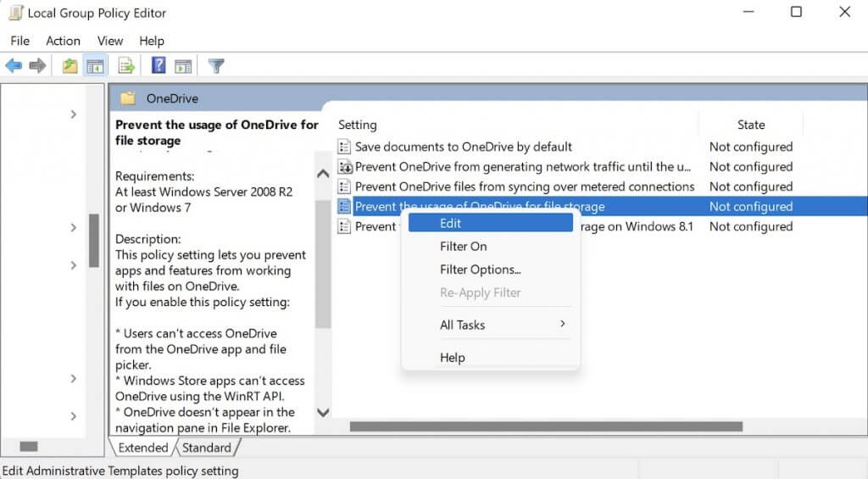Click Not configured state of highlighted row
The height and width of the screenshot is (479, 868).
tap(751, 207)
